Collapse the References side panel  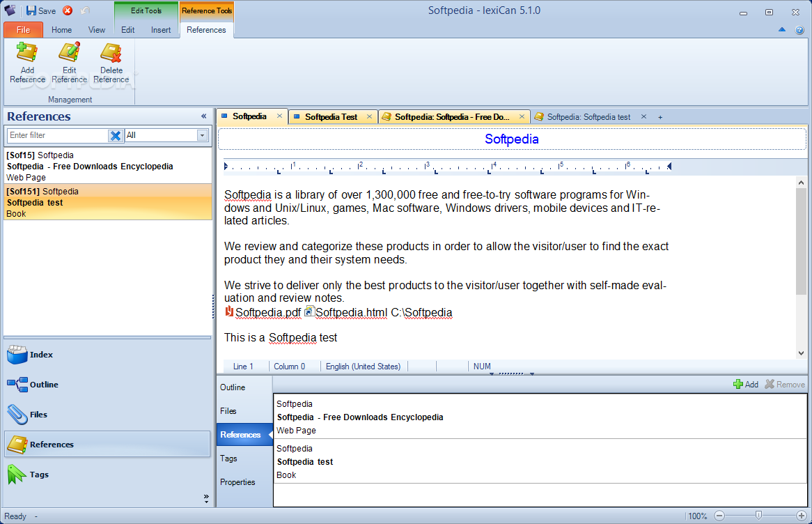203,116
